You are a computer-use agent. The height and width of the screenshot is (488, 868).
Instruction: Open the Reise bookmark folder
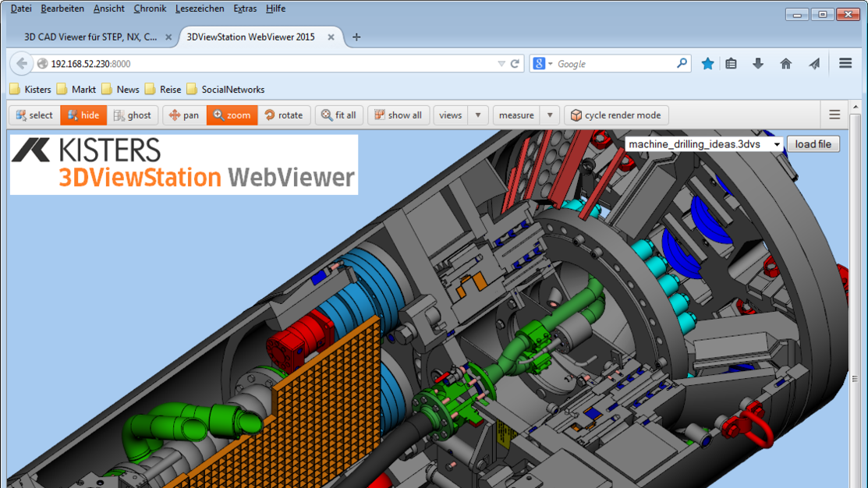(x=163, y=89)
